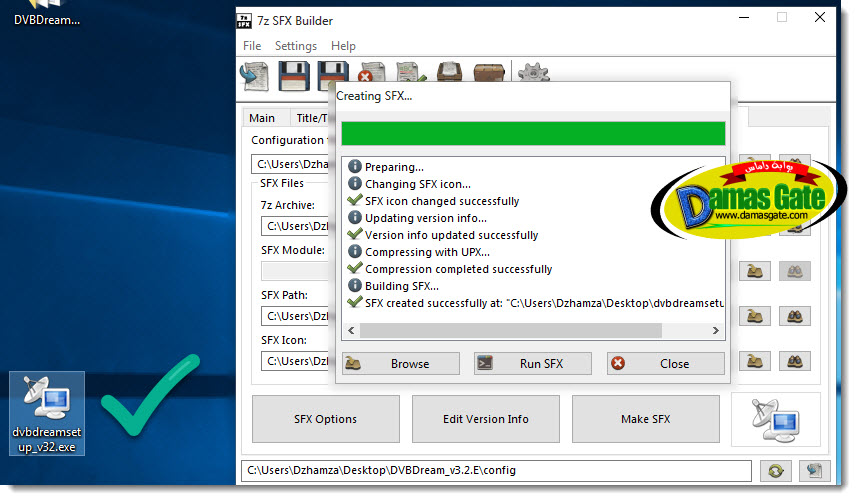
Task: Close the Creating SFX dialog
Action: point(665,364)
